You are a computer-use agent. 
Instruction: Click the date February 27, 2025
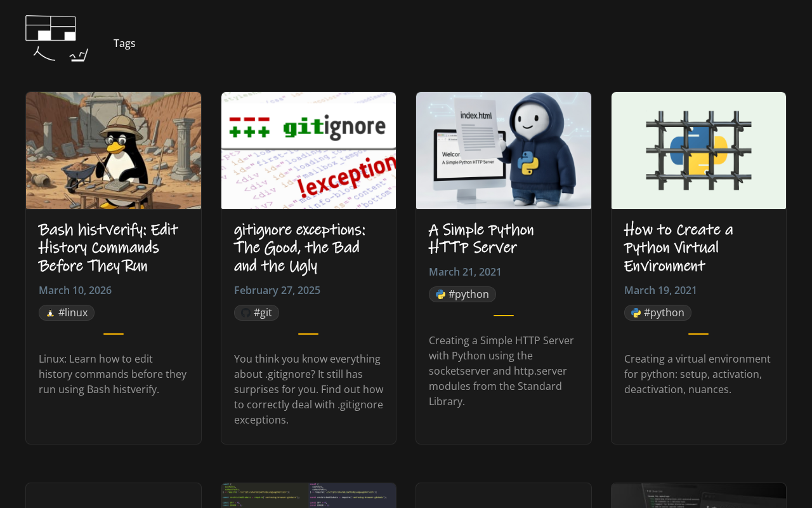tap(277, 290)
